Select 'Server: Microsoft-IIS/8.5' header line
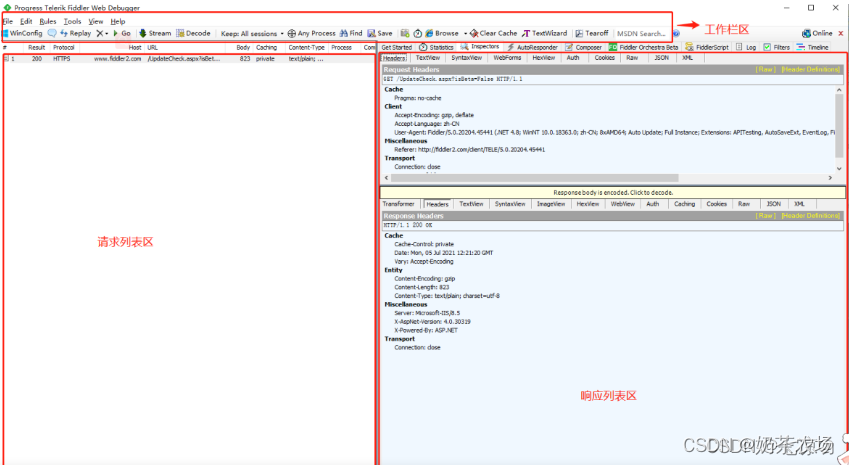The height and width of the screenshot is (465, 849). (x=427, y=313)
